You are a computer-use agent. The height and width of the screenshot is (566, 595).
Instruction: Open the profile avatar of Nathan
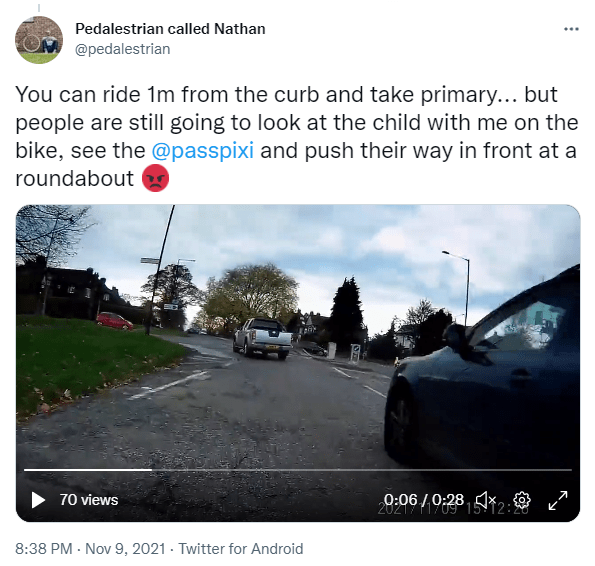pyautogui.click(x=39, y=40)
